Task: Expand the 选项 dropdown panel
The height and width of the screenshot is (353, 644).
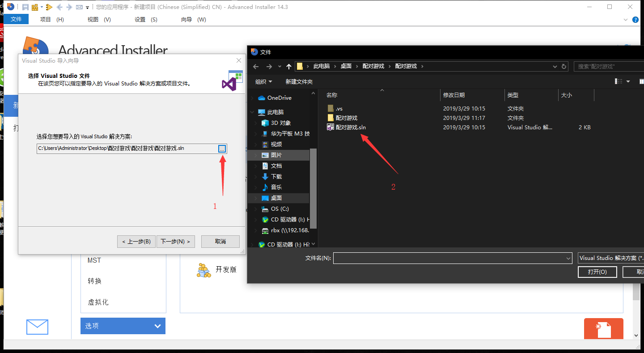Action: [123, 326]
